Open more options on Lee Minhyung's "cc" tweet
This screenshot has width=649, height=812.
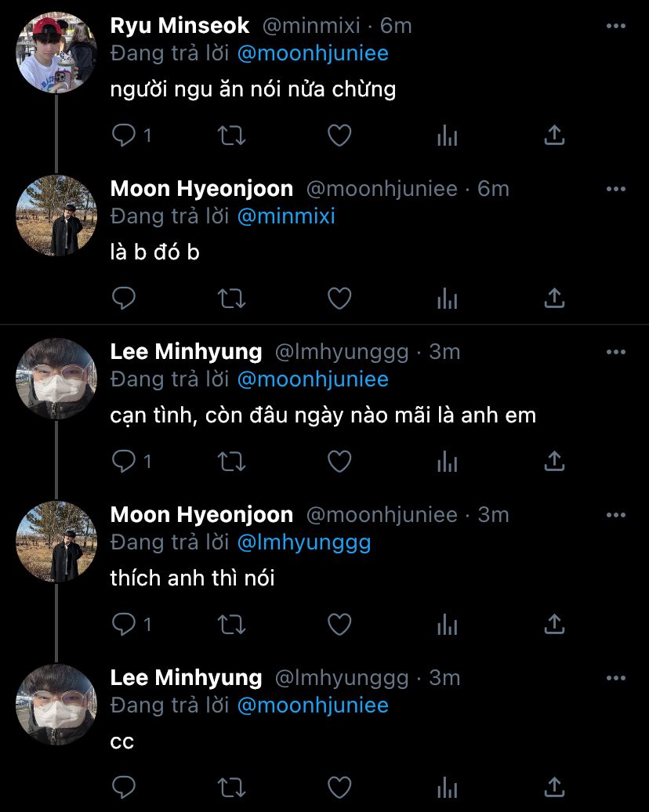click(x=616, y=677)
